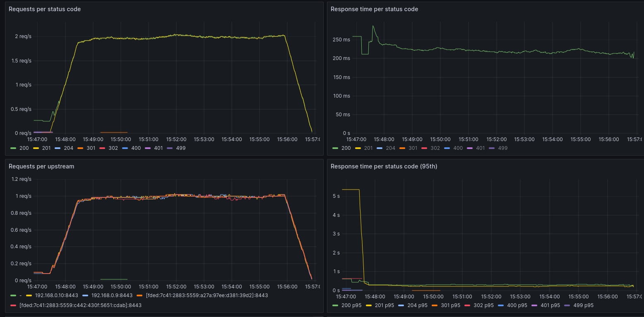Click 15:52:00 time label in Requests per status code
The image size is (644, 317).
click(x=176, y=139)
